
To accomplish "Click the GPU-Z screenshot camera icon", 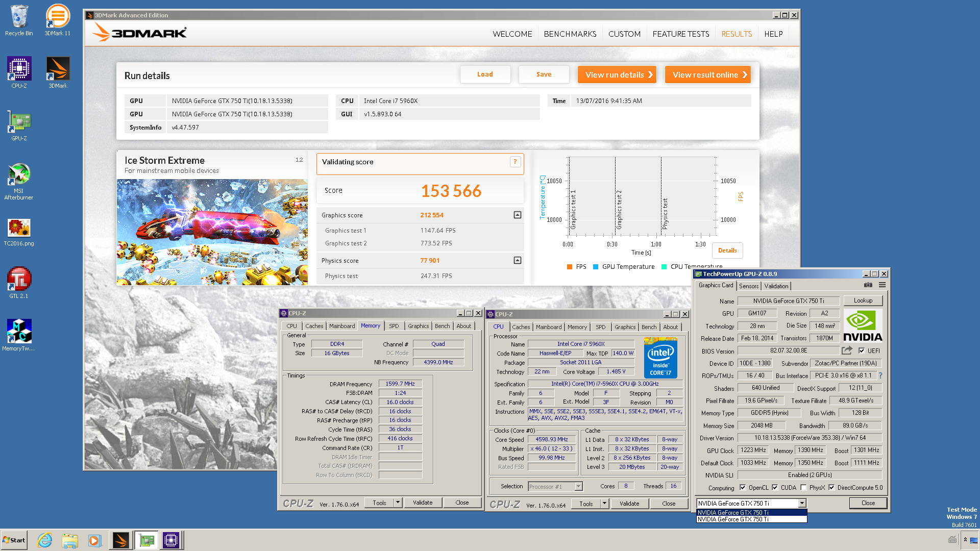I will point(868,285).
